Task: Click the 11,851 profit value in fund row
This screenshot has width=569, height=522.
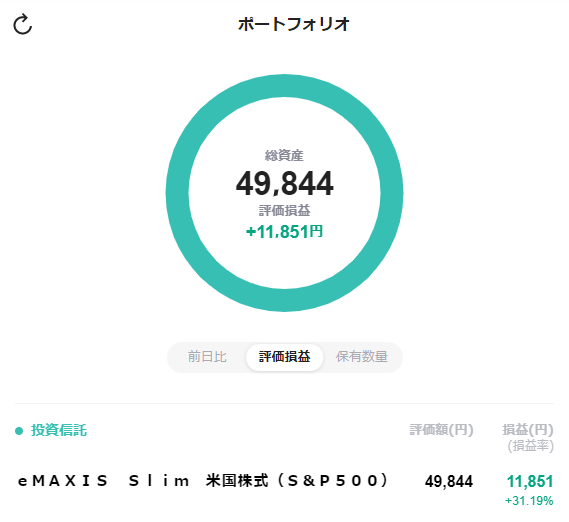Action: click(530, 482)
